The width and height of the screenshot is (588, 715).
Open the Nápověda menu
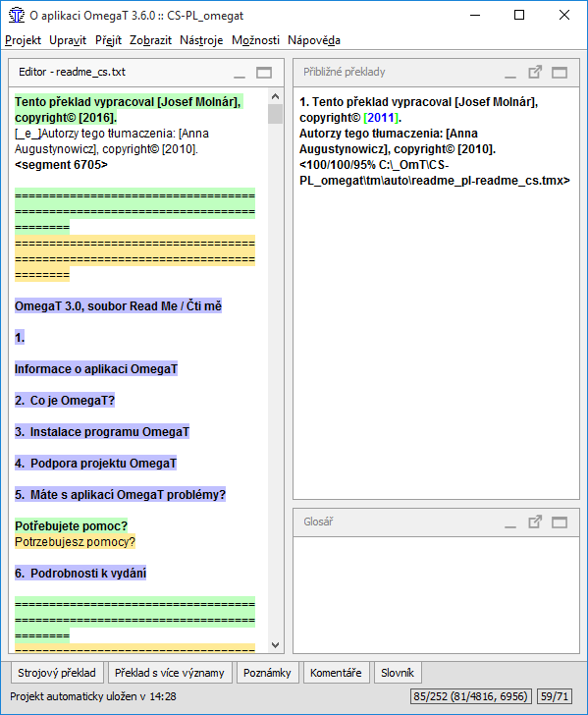click(314, 40)
